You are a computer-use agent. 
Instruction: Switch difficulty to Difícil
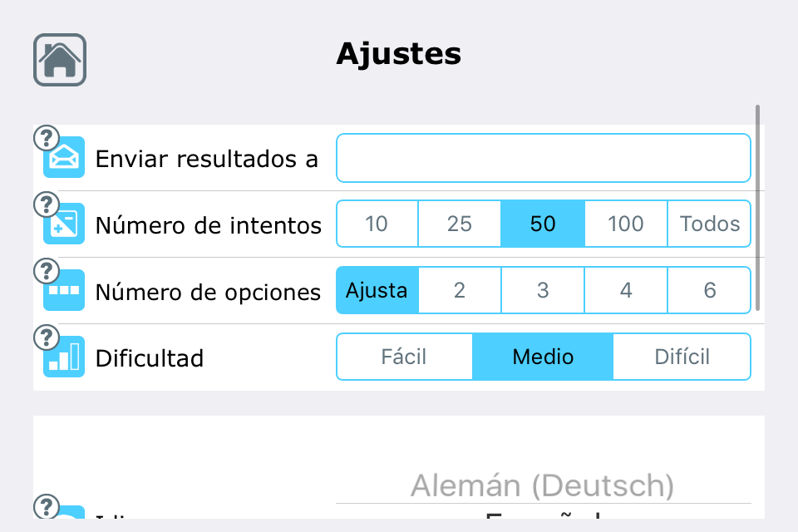(682, 357)
